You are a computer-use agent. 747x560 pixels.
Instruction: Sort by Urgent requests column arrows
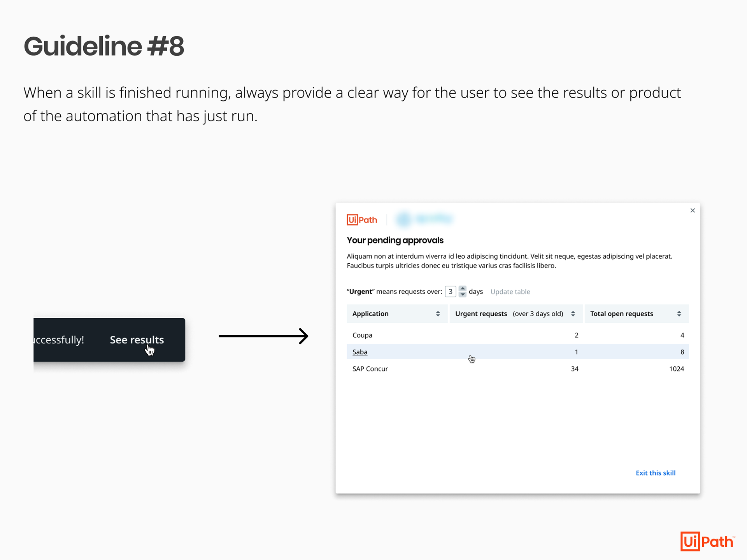573,313
